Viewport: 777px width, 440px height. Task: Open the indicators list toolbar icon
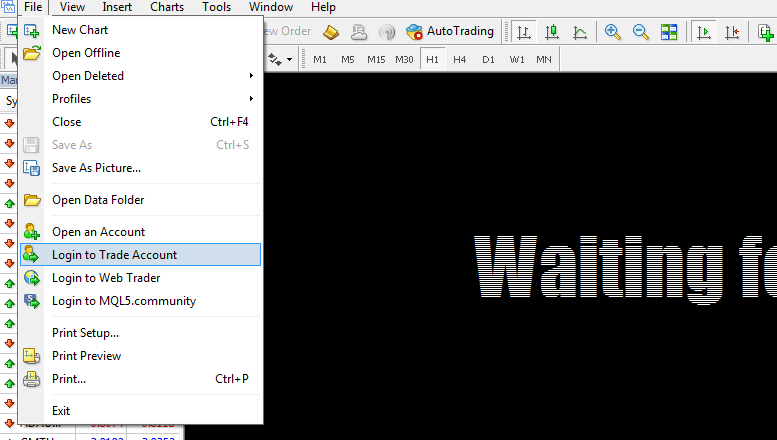(x=766, y=32)
